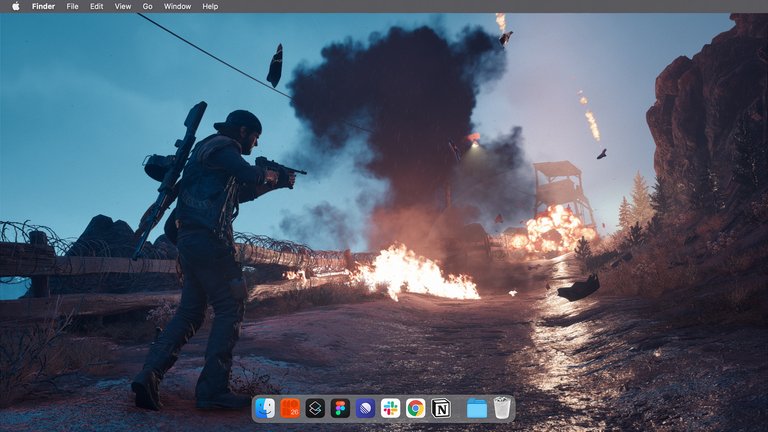768x432 pixels.
Task: Open the black stacked-layers app in dock
Action: point(315,408)
